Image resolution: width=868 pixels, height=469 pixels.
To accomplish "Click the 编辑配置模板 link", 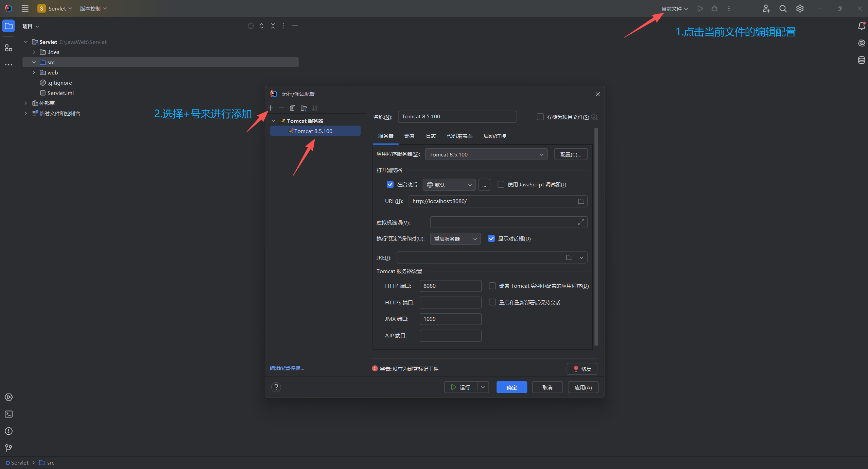I will tap(287, 368).
